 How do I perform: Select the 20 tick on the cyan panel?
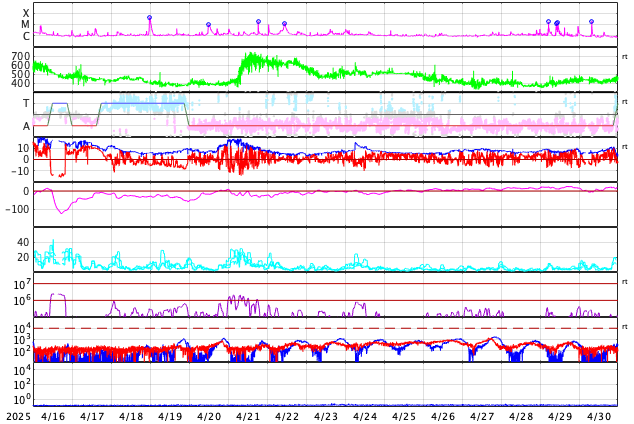click(x=23, y=257)
